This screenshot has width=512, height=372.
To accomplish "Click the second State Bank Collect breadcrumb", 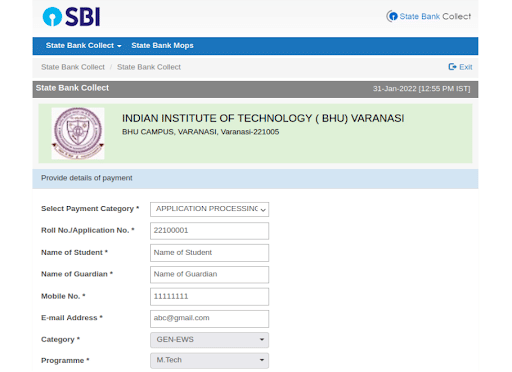I will coord(149,67).
